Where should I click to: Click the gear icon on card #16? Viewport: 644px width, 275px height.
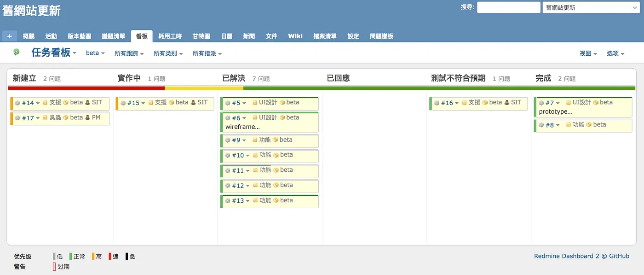(437, 103)
